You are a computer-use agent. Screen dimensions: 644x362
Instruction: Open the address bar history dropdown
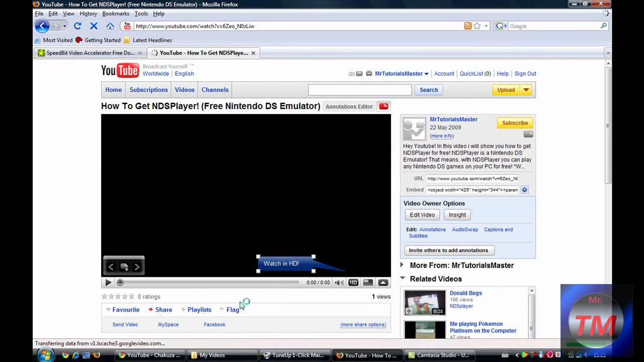tap(486, 26)
